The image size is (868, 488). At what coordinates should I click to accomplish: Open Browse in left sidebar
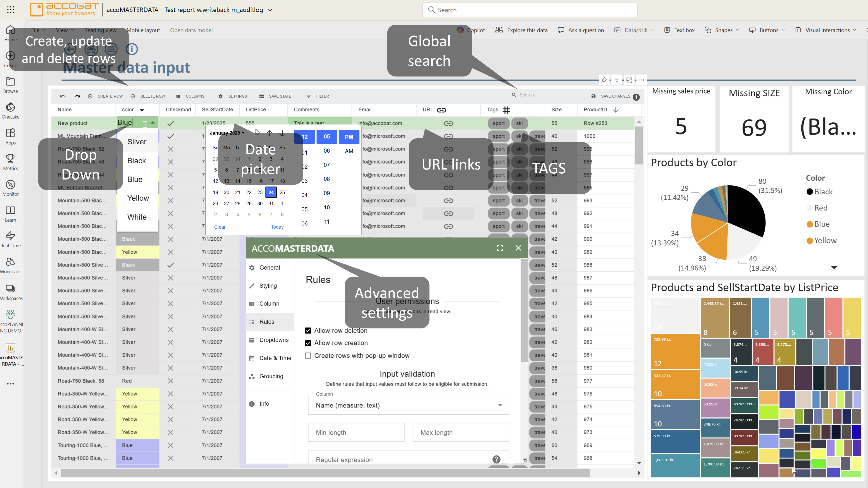10,85
